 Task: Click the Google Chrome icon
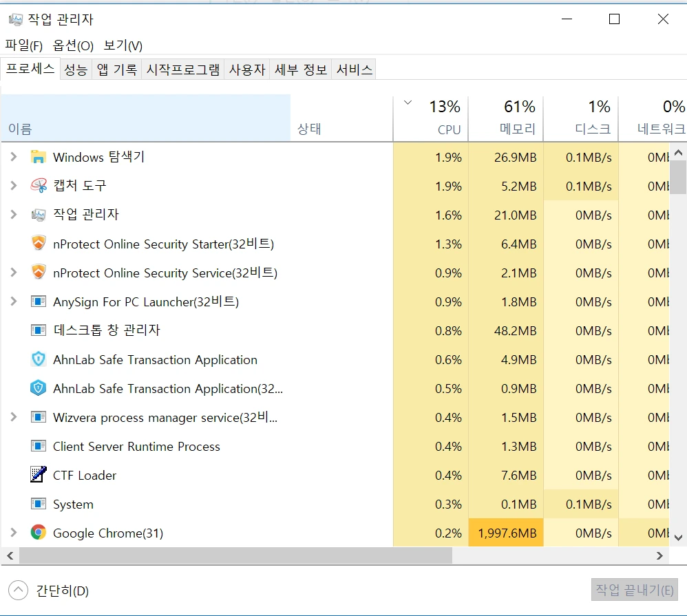tap(39, 532)
